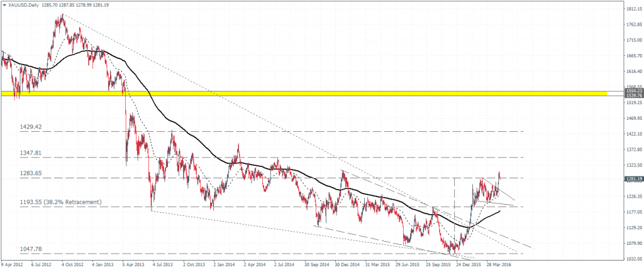
Task: Click the 1226.35 price axis value
Action: coord(633,196)
